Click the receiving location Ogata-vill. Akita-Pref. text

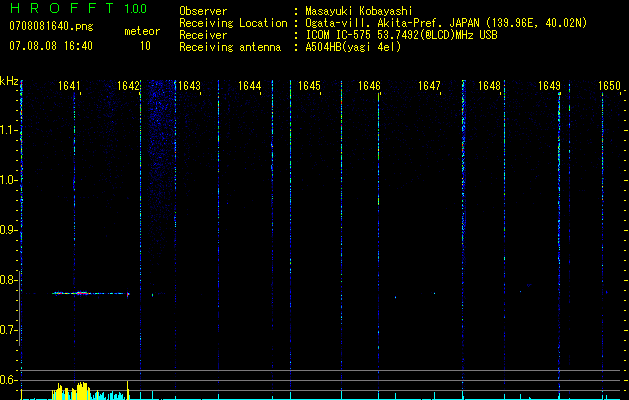446,23
